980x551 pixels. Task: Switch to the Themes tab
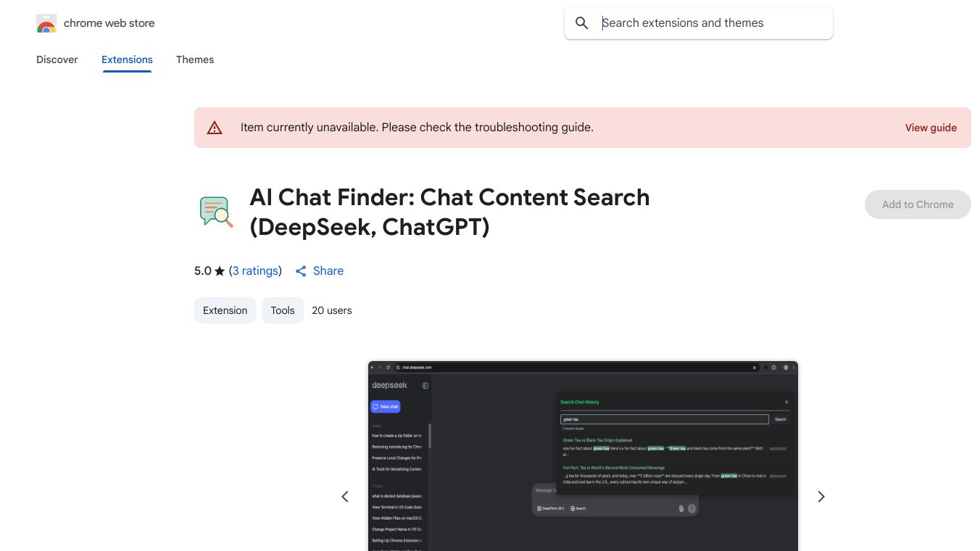195,59
